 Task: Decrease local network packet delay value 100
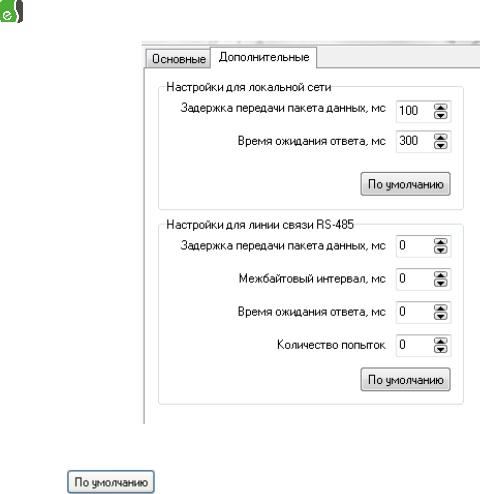(x=441, y=115)
